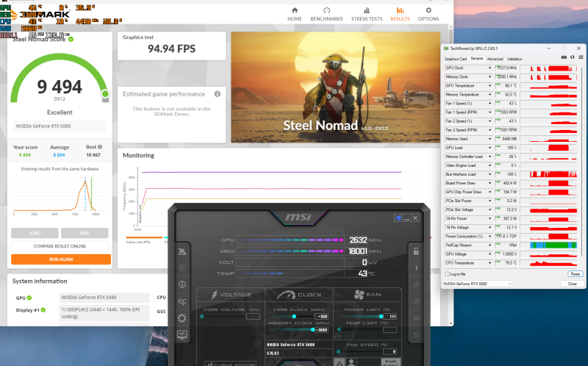588x366 pixels.
Task: Open Afterburner information icon
Action: (182, 284)
